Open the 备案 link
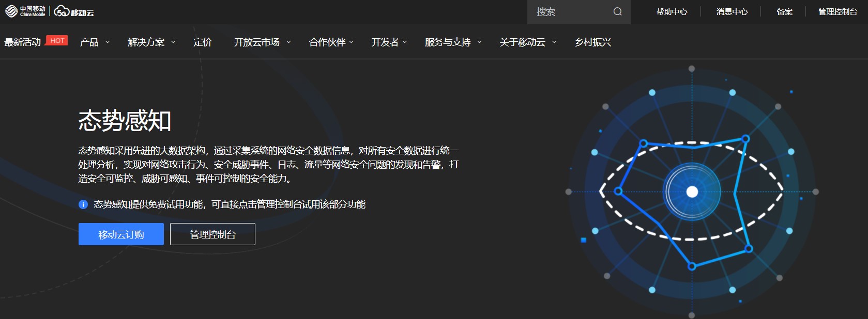Screen dimensions: 868x319 point(784,11)
